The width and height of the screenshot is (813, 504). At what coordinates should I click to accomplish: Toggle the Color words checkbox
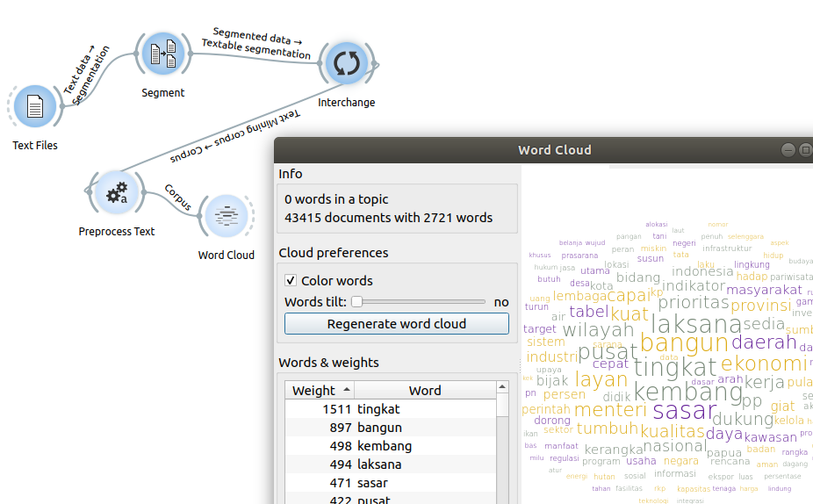tap(291, 281)
